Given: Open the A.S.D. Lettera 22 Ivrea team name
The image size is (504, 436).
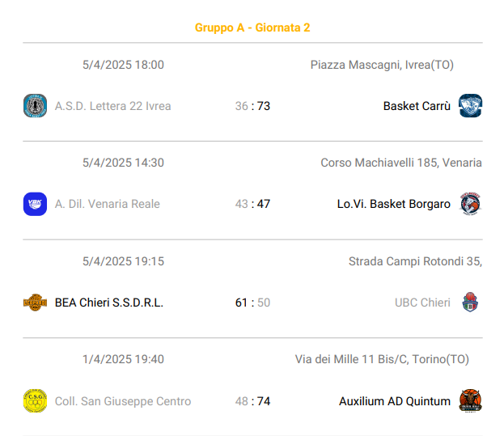Looking at the screenshot, I should click(112, 106).
